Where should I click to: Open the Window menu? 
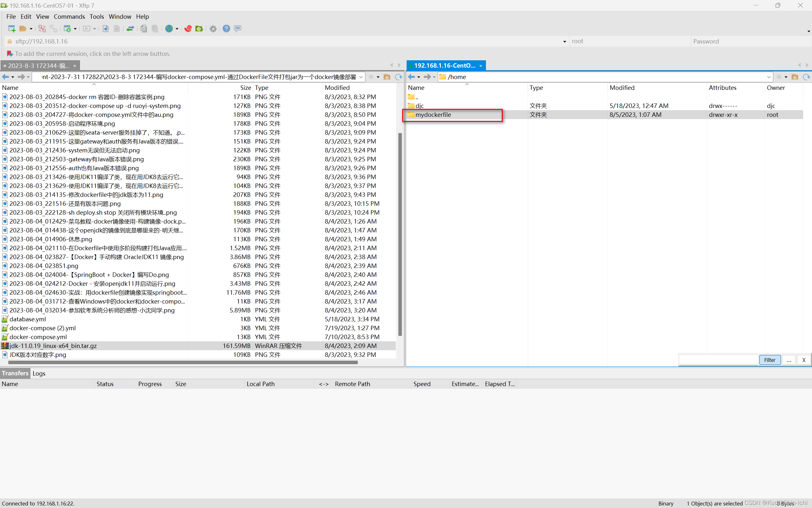click(120, 17)
